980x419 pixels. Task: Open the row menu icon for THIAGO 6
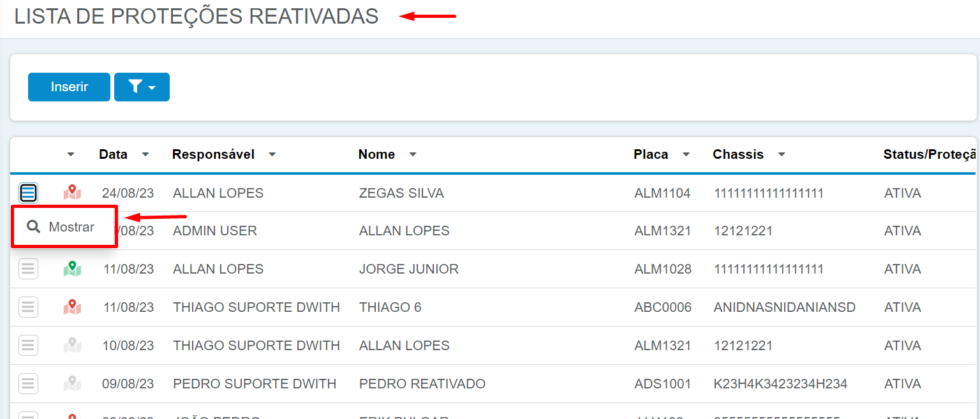coord(28,307)
